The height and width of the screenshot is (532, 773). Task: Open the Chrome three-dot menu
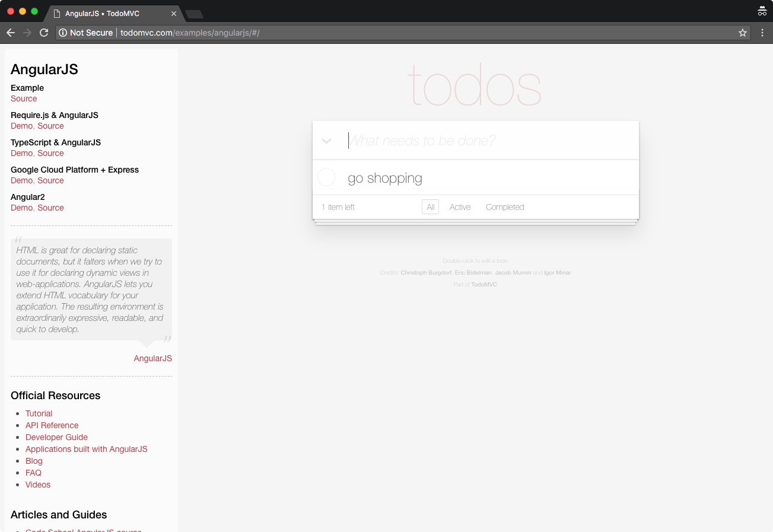pyautogui.click(x=762, y=33)
